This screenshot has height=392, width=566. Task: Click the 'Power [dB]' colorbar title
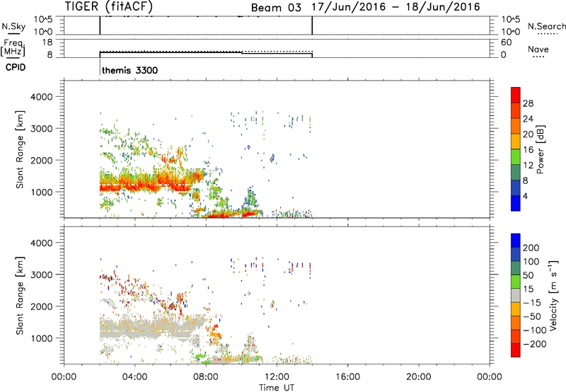point(541,149)
